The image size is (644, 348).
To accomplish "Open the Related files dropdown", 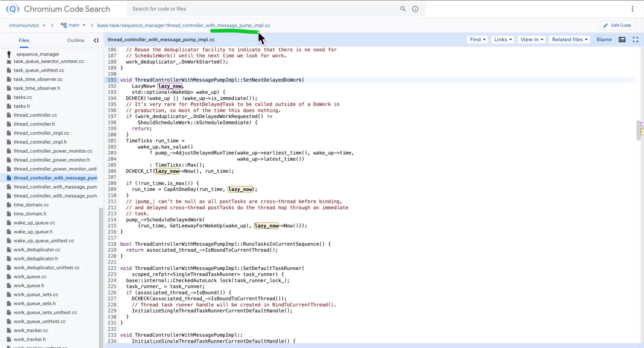I will click(x=570, y=40).
